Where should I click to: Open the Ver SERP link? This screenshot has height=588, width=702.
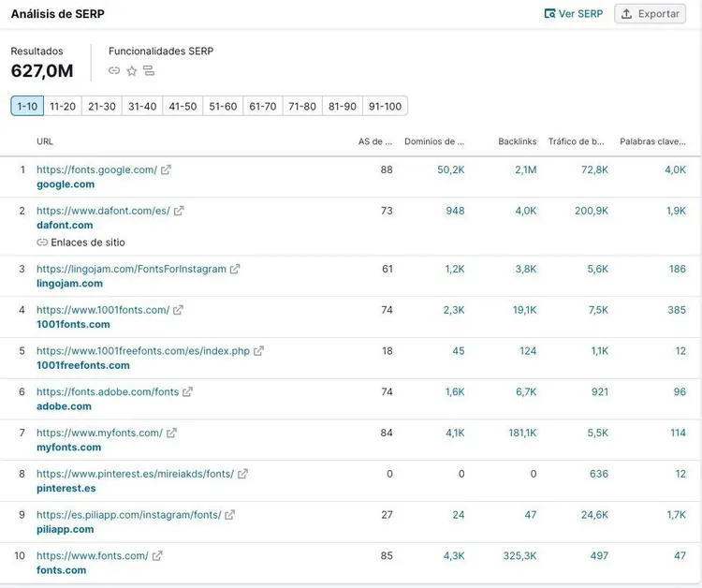574,14
